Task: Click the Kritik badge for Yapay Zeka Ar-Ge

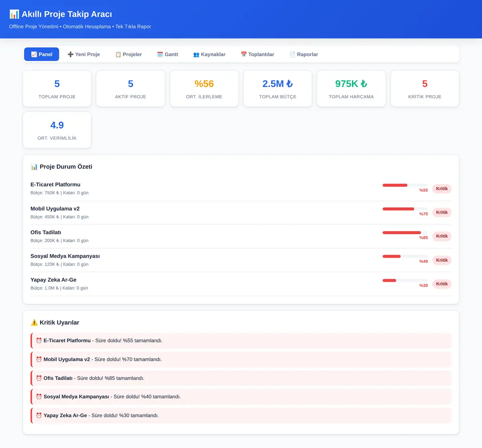Action: point(442,284)
